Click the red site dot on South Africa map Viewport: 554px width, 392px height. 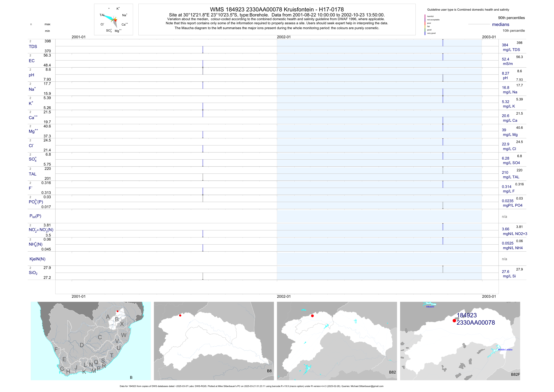click(118, 311)
